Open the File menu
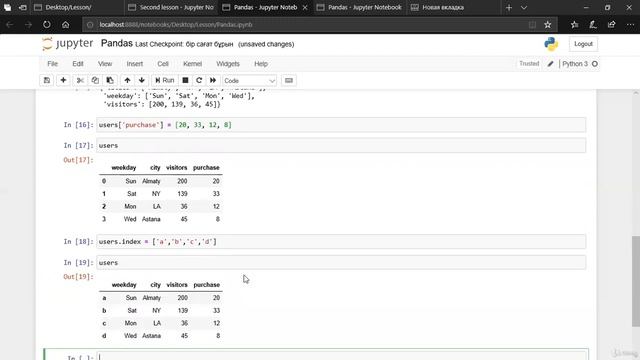Viewport: 640px width, 360px height. (x=53, y=64)
